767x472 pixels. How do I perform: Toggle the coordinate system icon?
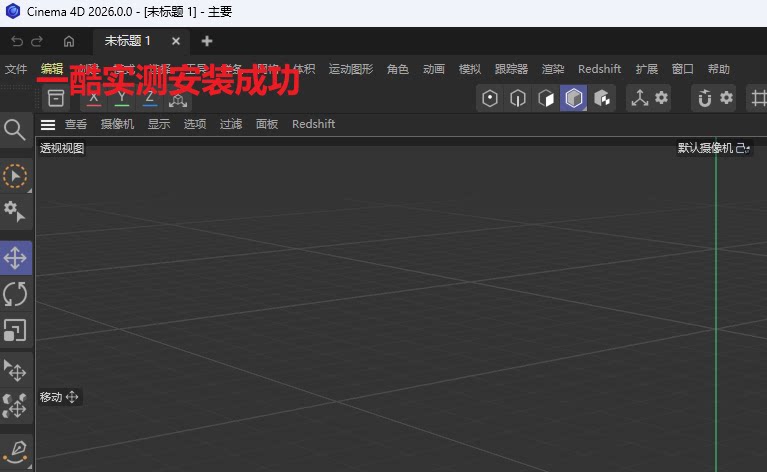pyautogui.click(x=178, y=100)
